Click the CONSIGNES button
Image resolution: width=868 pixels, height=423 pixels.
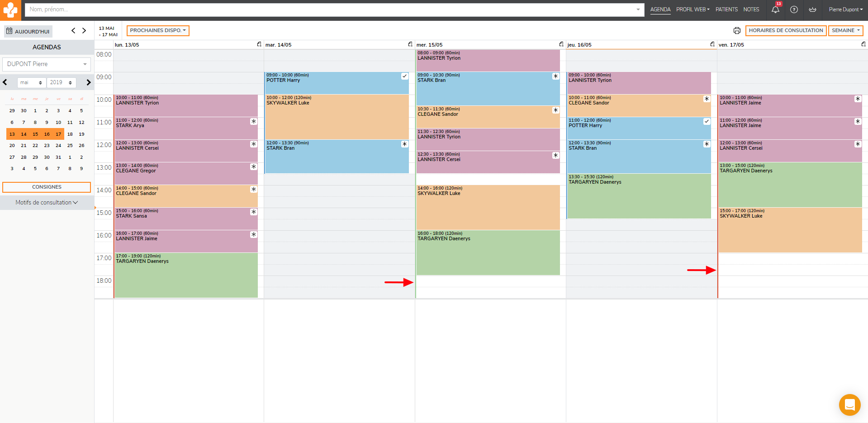click(x=47, y=187)
